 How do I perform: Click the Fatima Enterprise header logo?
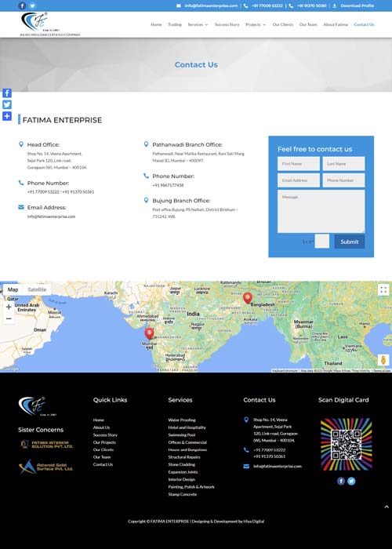[34, 21]
